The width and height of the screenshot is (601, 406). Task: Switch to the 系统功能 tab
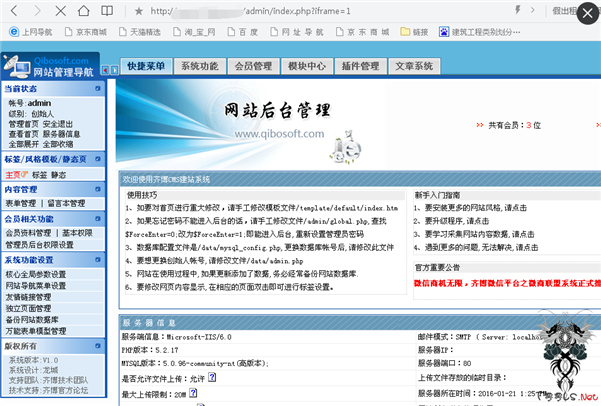[x=199, y=66]
